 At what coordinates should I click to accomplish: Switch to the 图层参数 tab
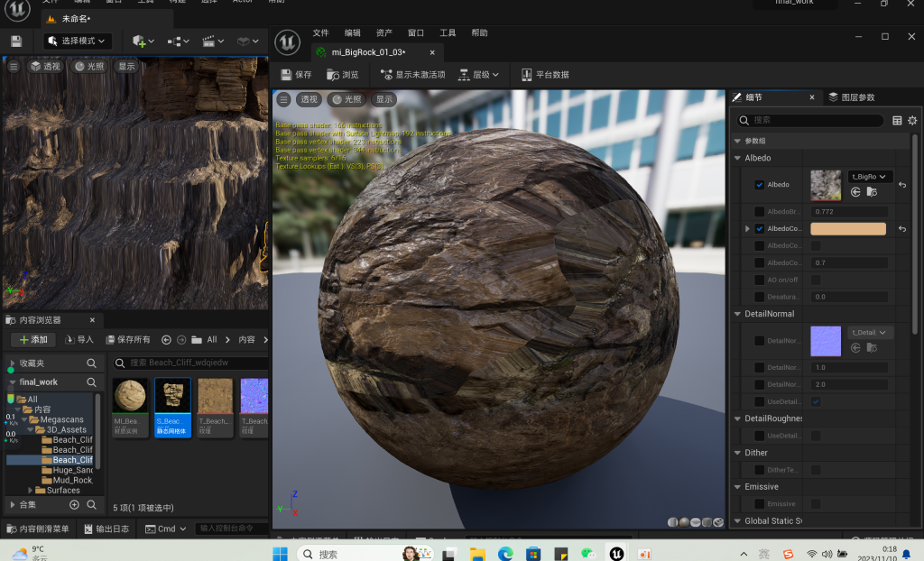pos(852,97)
